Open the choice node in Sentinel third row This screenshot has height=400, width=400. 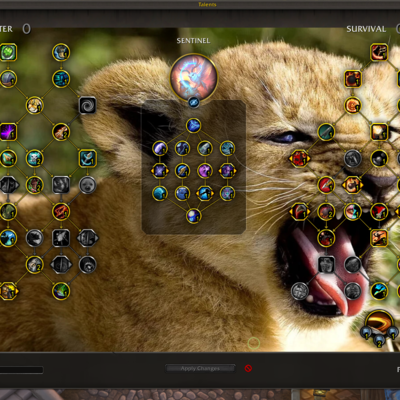click(x=205, y=194)
